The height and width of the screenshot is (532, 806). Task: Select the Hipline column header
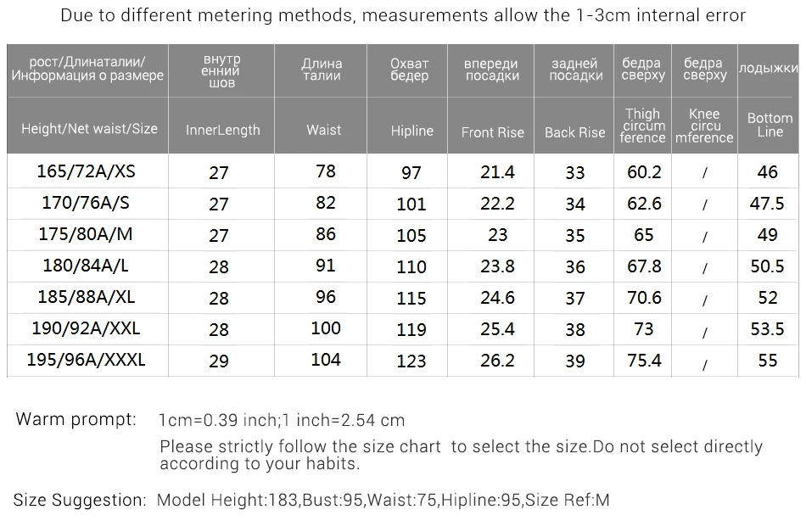tap(411, 131)
